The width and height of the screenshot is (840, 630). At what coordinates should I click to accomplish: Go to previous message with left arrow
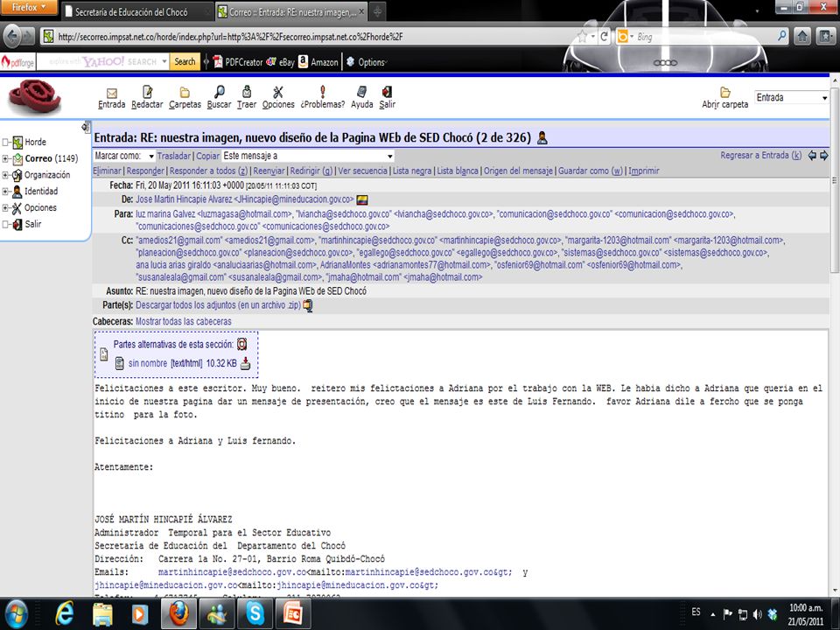coord(812,156)
